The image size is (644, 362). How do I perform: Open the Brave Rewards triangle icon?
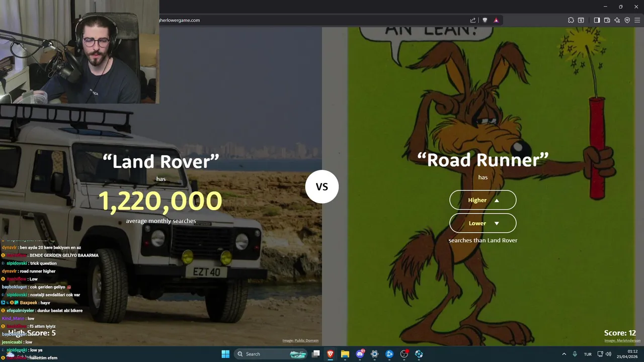[496, 20]
